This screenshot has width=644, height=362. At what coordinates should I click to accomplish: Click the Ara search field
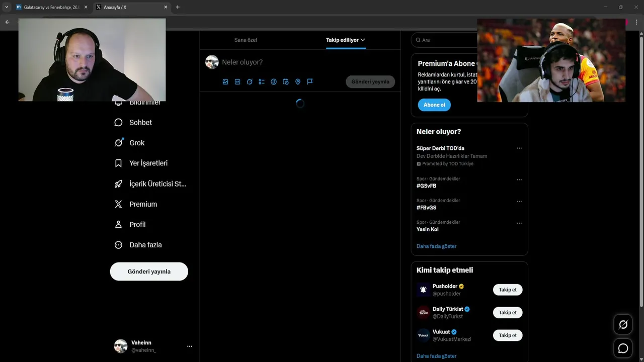[445, 40]
